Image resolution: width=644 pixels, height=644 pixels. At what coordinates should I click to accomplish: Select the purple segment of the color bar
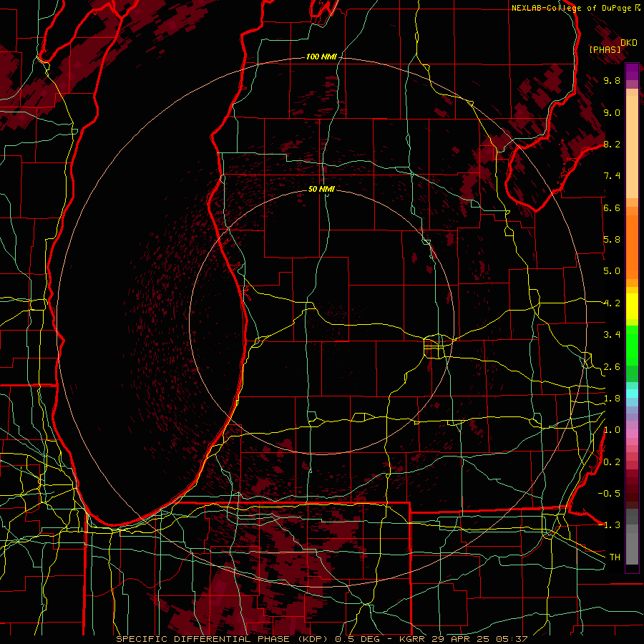pyautogui.click(x=632, y=72)
